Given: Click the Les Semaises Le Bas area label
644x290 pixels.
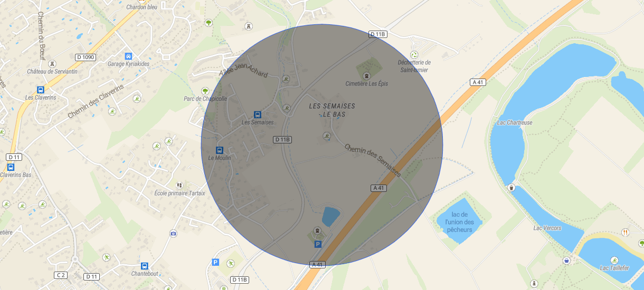Looking at the screenshot, I should tap(332, 110).
